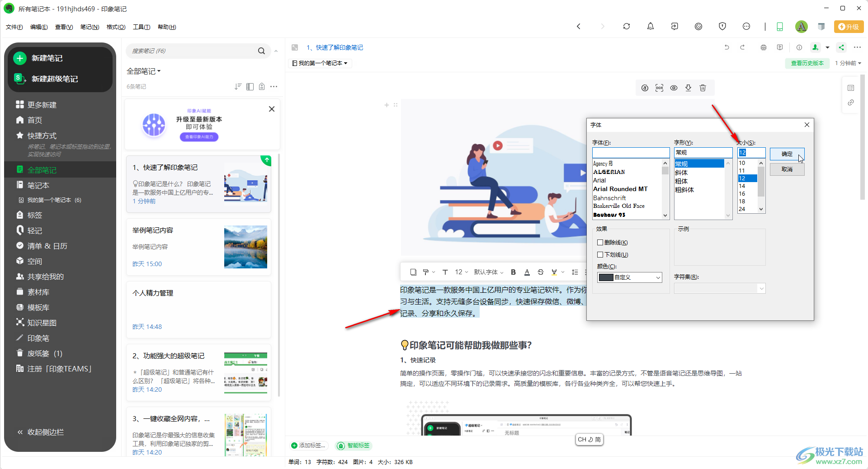Viewport: 868px width, 469px height.
Task: Click the OCR scan icon above image
Action: click(x=659, y=88)
